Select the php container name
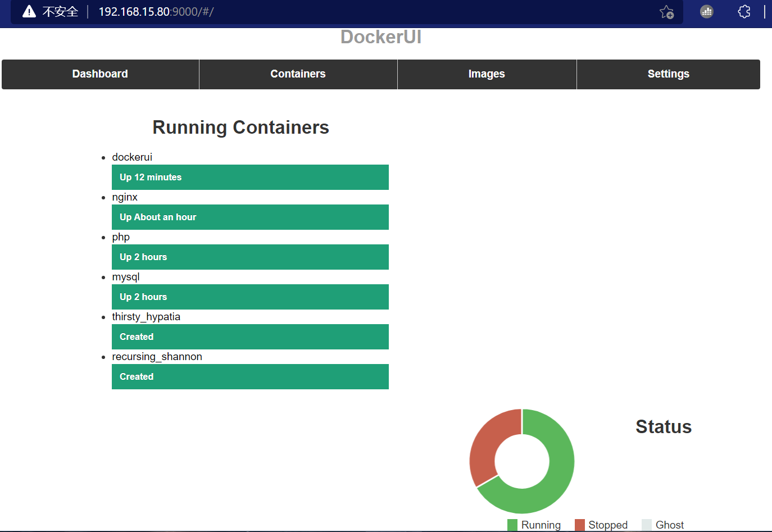Image resolution: width=772 pixels, height=532 pixels. pyautogui.click(x=121, y=237)
